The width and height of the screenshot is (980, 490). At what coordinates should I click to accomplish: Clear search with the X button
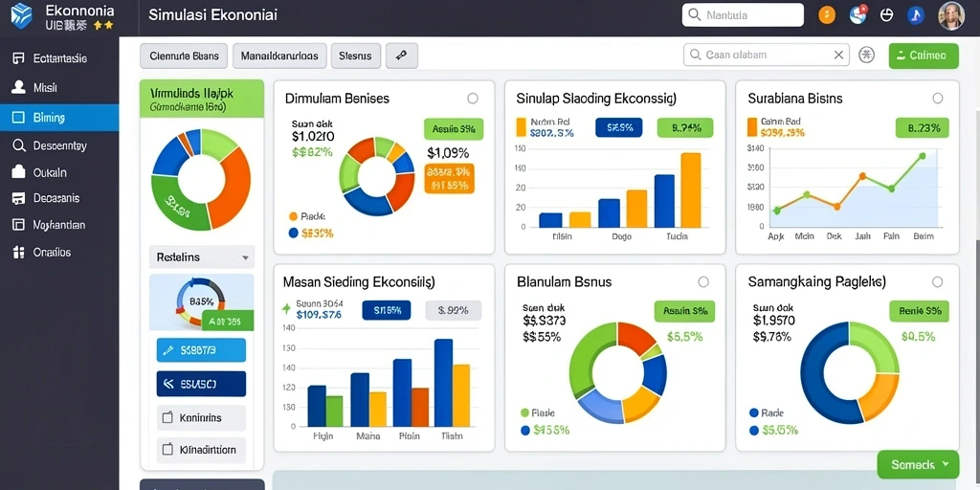click(x=838, y=55)
